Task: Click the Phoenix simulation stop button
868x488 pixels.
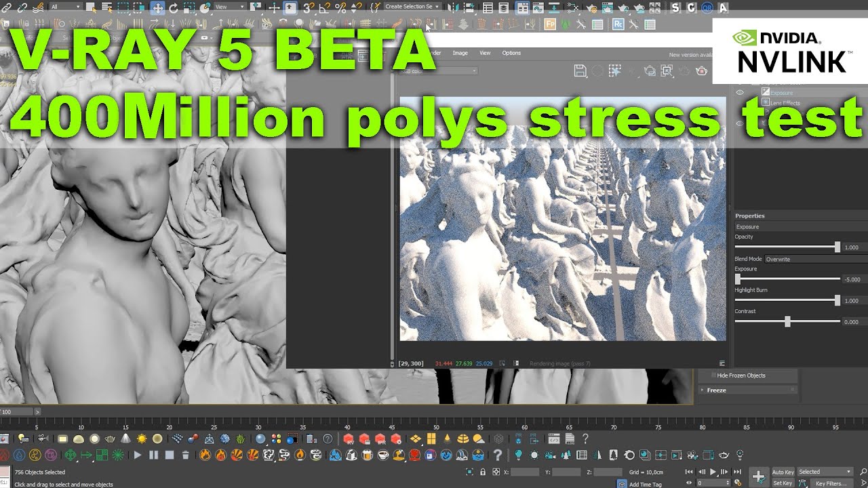Action: point(170,455)
